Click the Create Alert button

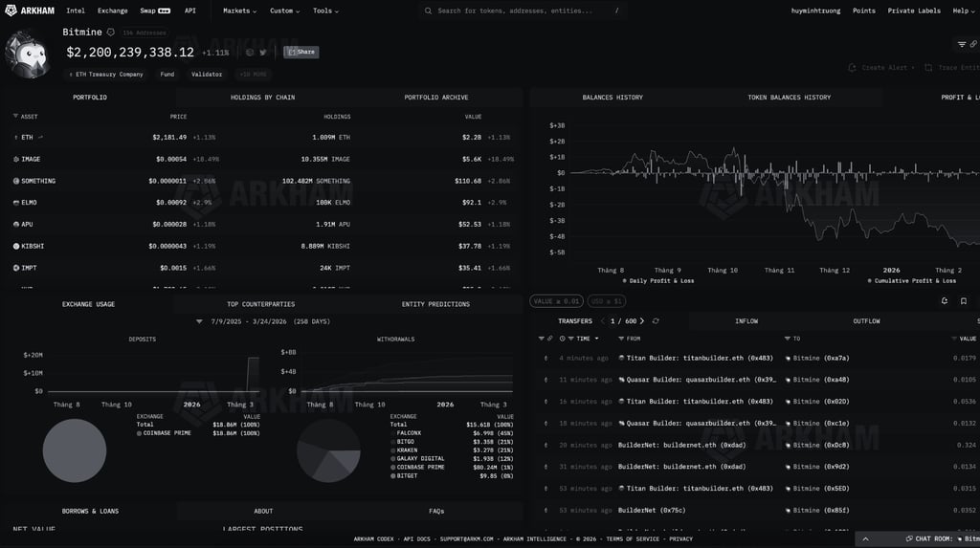click(x=881, y=68)
